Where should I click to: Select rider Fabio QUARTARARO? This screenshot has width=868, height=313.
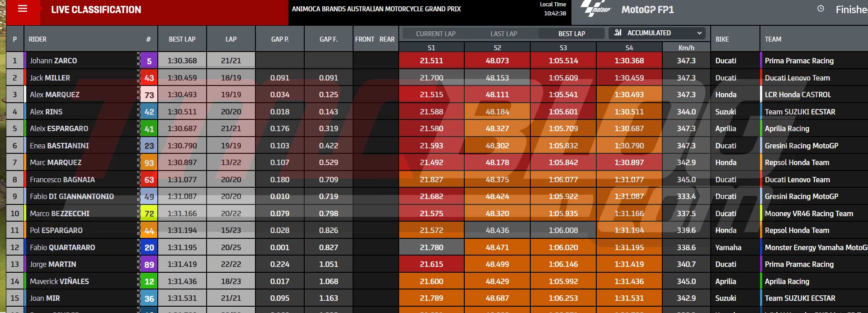[62, 247]
